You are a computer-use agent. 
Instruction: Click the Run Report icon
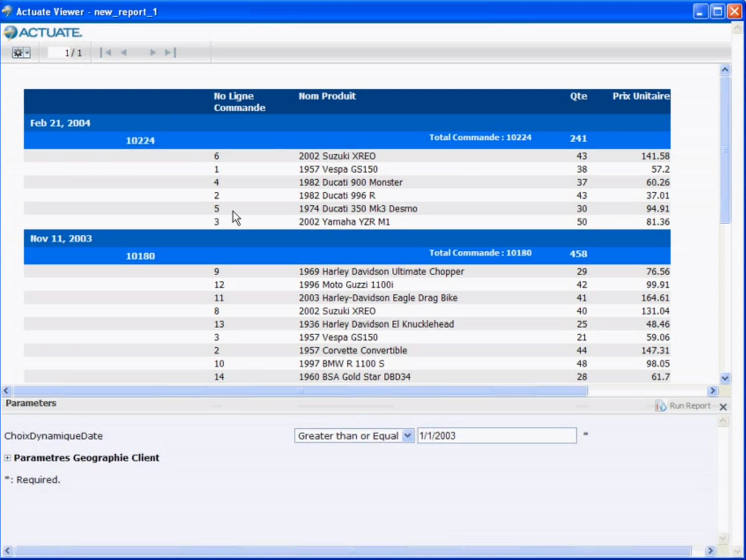click(660, 406)
